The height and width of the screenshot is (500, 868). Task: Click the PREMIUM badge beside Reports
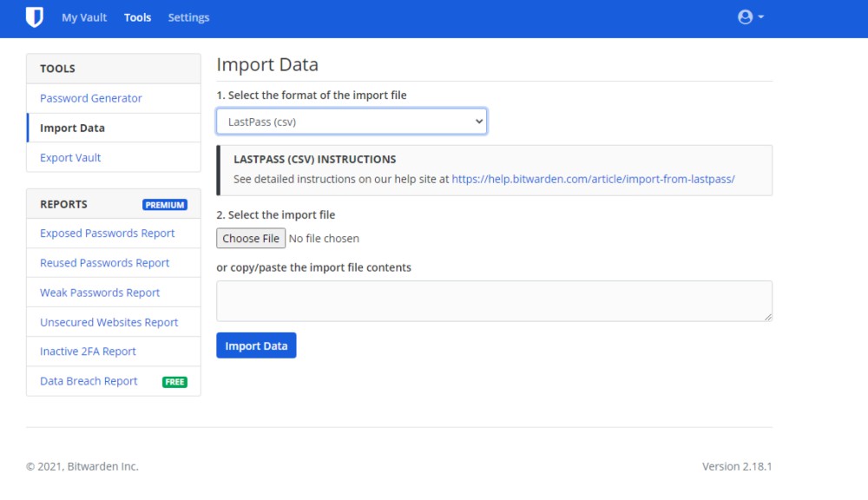click(x=165, y=205)
